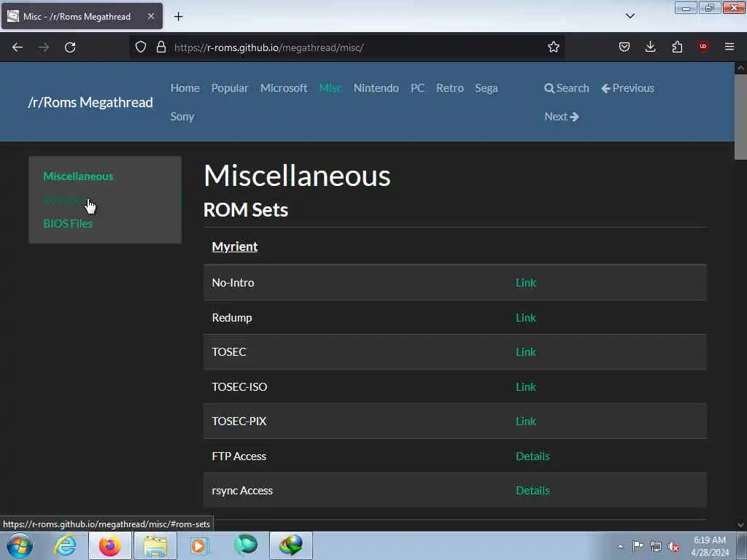Go to the Home nav item
Screen dimensions: 747x560
pyautogui.click(x=185, y=88)
